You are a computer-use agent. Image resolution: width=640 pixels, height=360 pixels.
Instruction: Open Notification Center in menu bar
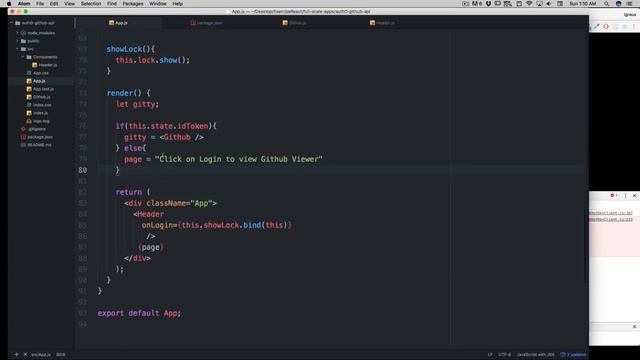tap(629, 4)
